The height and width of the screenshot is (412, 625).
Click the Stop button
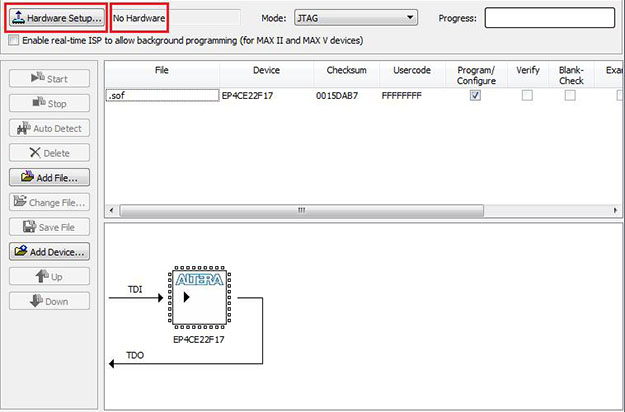(x=50, y=103)
